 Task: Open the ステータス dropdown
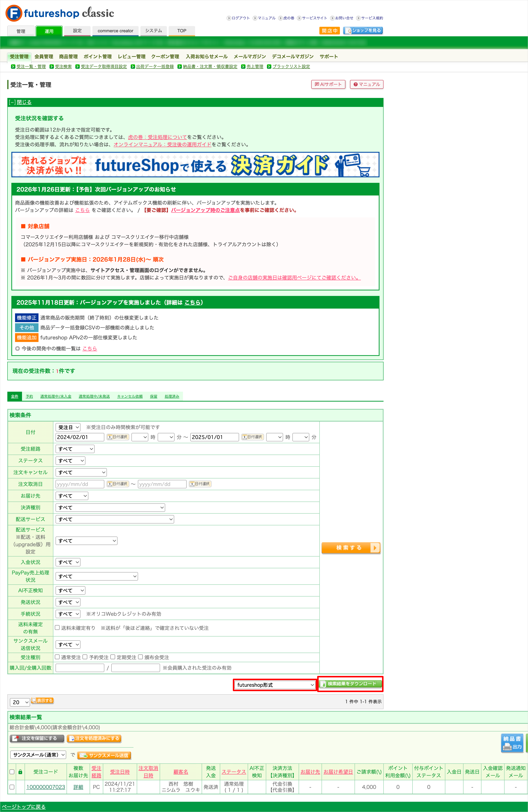coord(71,461)
